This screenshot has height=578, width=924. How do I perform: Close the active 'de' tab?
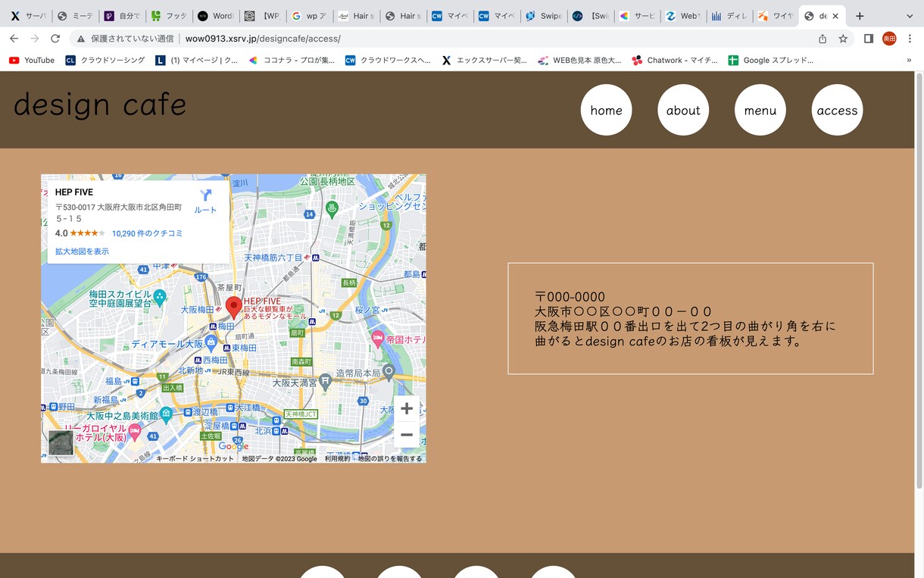click(x=835, y=16)
